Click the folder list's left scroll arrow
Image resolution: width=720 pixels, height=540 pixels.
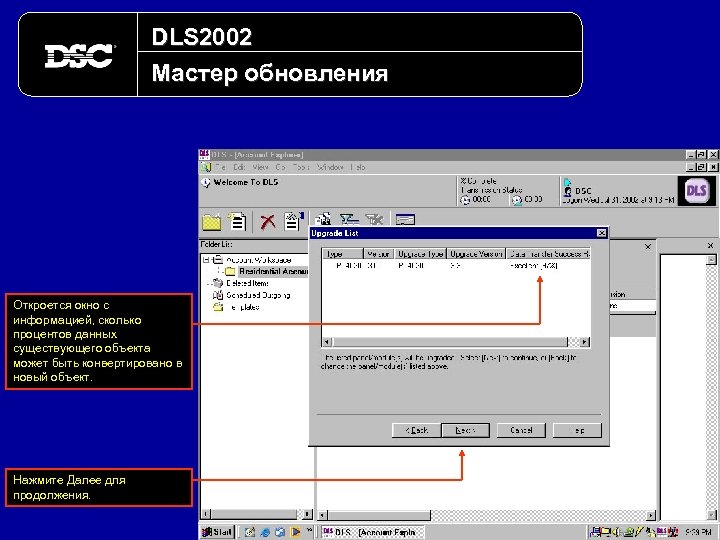pyautogui.click(x=206, y=514)
